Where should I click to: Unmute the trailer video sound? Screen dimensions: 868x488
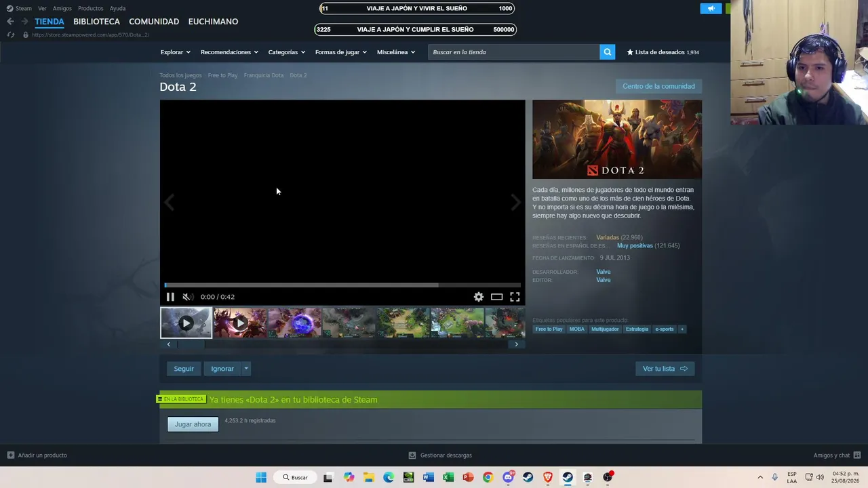pyautogui.click(x=187, y=297)
